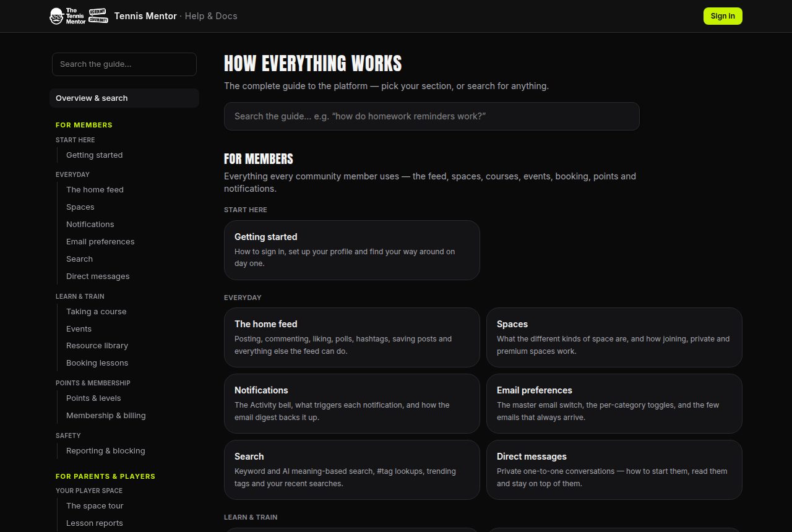Open Getting started in the sidebar
Screen dimensions: 792x532
[x=94, y=155]
